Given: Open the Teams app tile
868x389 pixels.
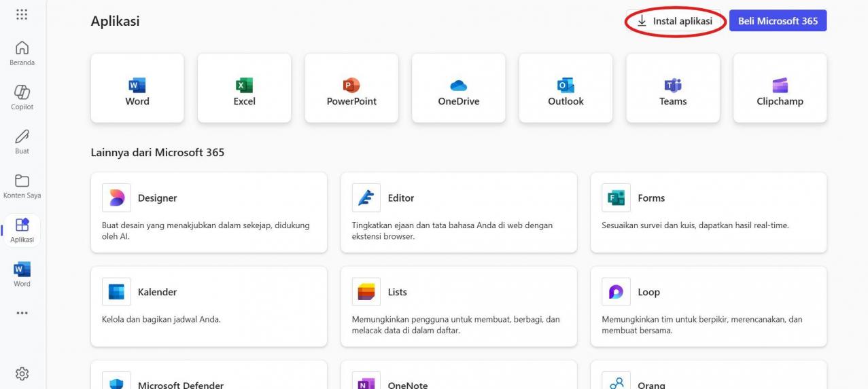Looking at the screenshot, I should click(x=673, y=88).
